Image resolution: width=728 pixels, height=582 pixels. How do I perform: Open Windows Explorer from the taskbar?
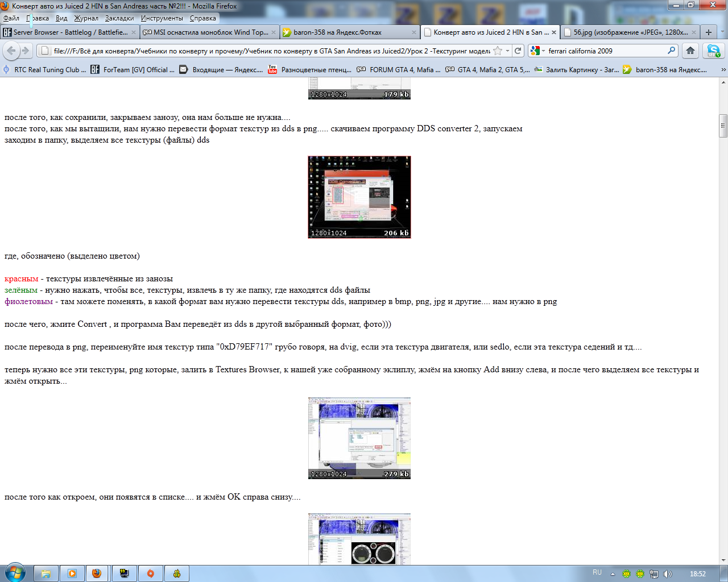tap(46, 573)
